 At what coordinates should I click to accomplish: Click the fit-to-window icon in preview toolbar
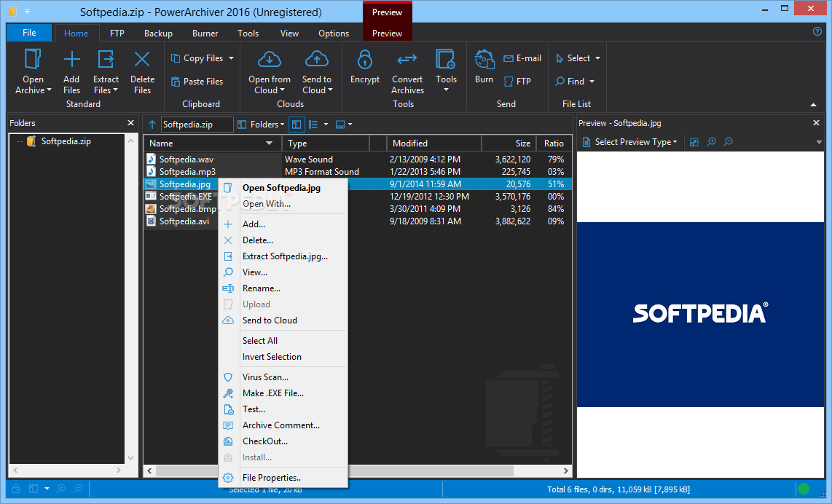pyautogui.click(x=694, y=141)
